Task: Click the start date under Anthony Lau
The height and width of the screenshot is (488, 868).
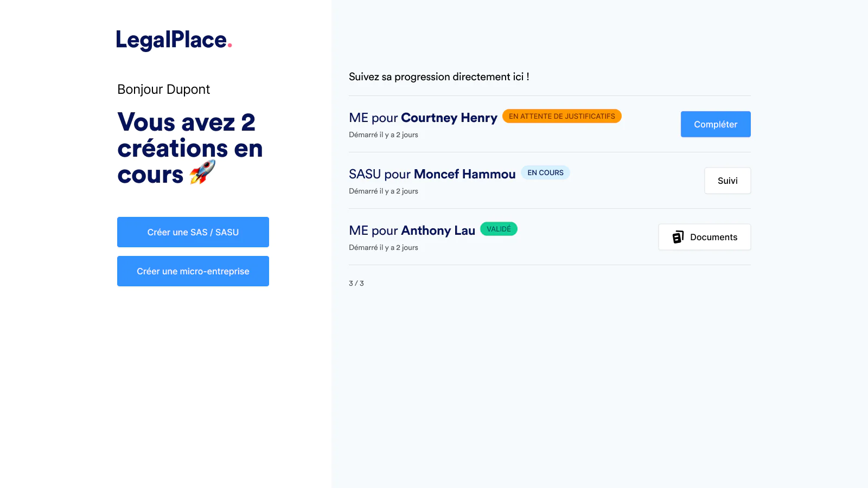Action: point(383,248)
